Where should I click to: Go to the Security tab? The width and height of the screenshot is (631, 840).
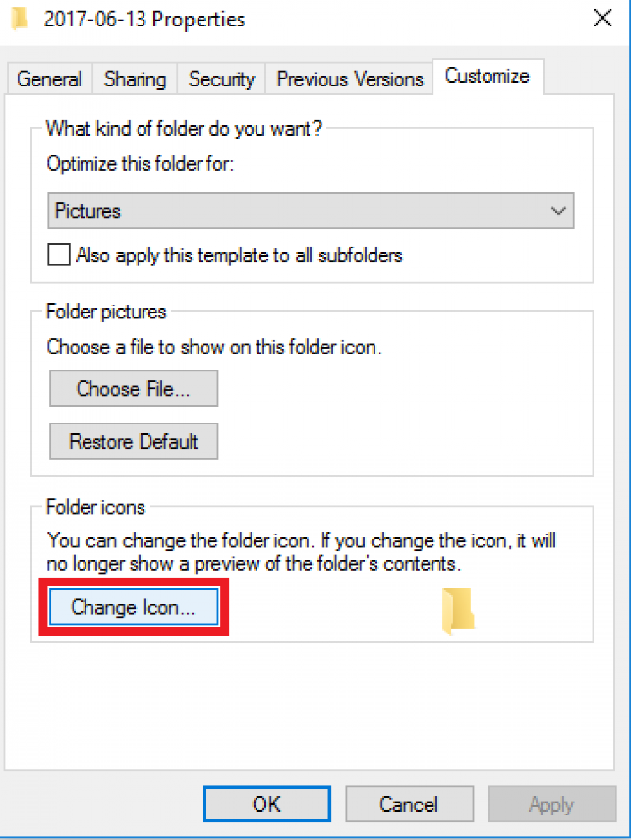[221, 79]
